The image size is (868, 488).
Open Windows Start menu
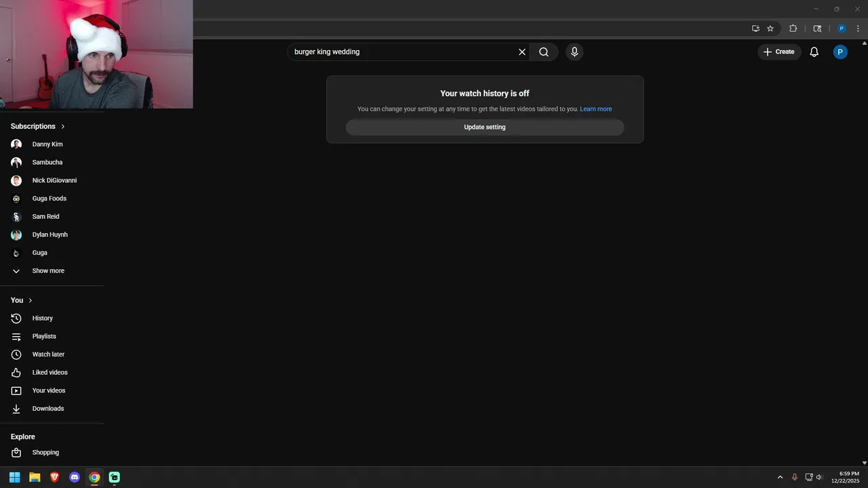(x=14, y=477)
